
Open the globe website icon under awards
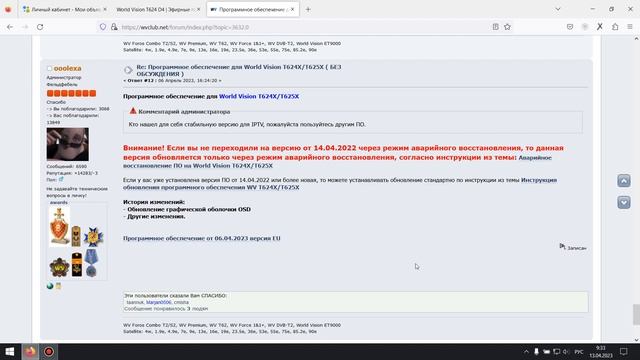pos(50,286)
